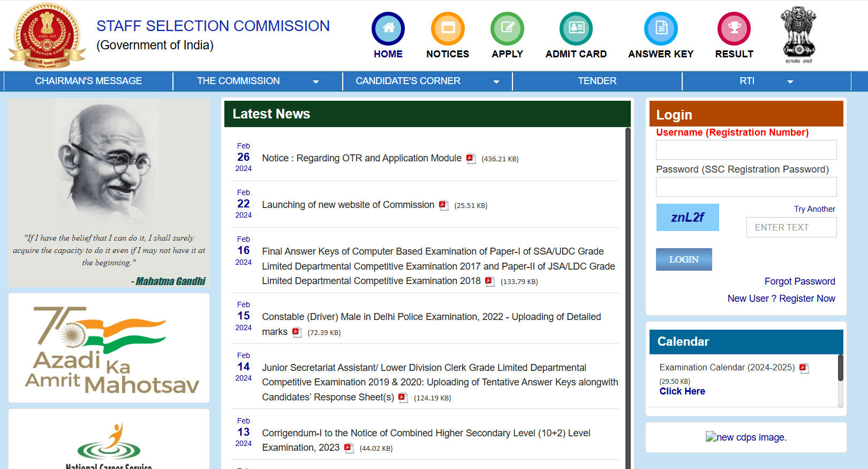Click the Apply icon
The image size is (868, 469).
(x=507, y=28)
